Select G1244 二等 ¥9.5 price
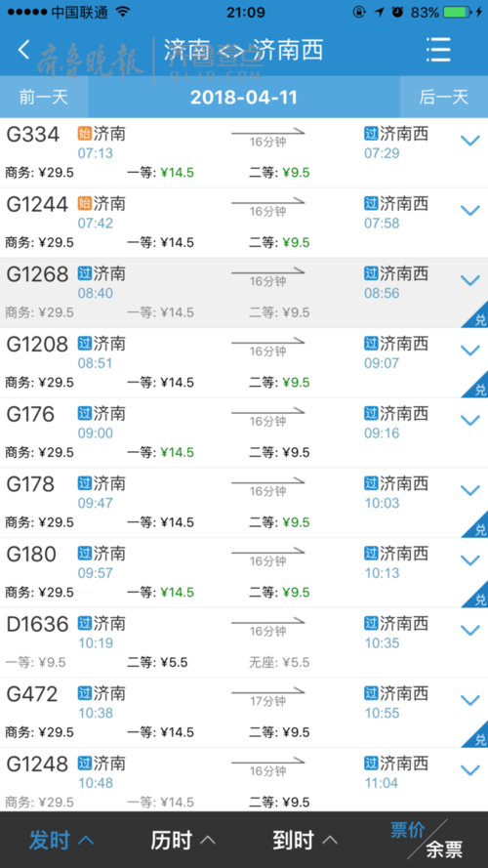Viewport: 488px width, 868px height. click(279, 242)
